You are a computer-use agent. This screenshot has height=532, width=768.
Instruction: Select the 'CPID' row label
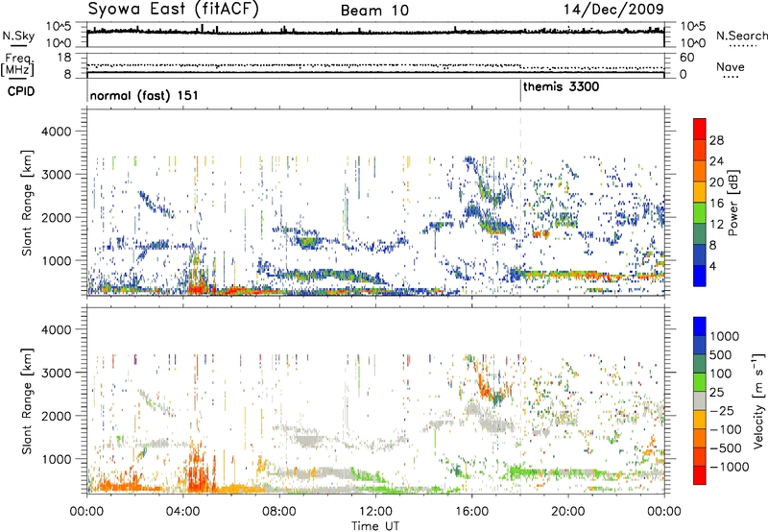point(21,91)
